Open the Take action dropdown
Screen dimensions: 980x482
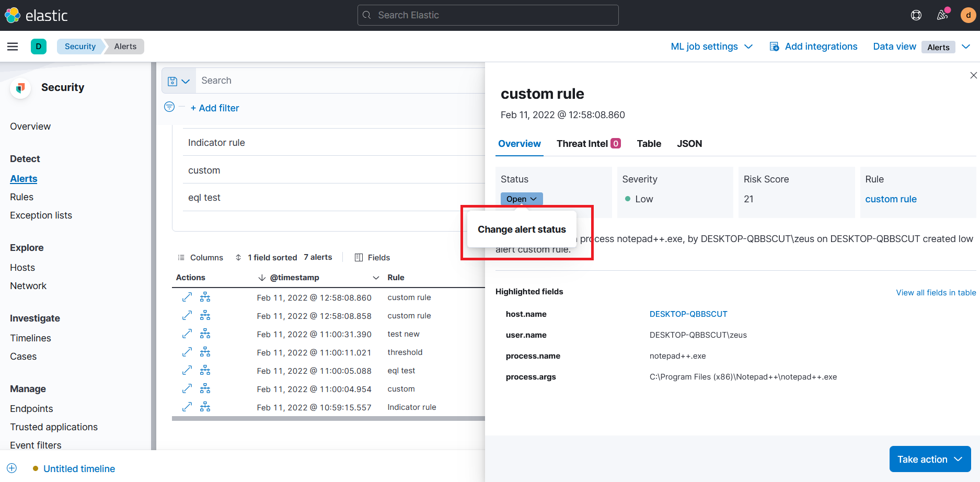tap(930, 459)
